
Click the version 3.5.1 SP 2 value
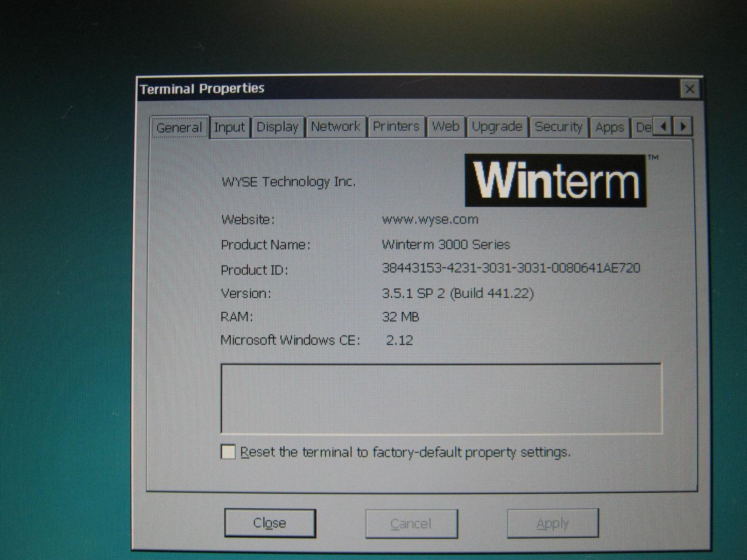coord(458,293)
